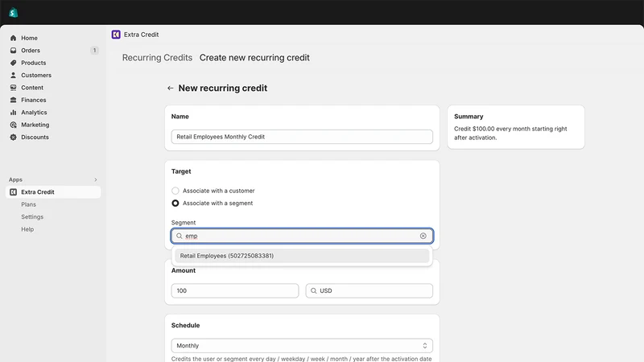Open Finances in the sidebar
Viewport: 644px width, 362px height.
pos(33,100)
